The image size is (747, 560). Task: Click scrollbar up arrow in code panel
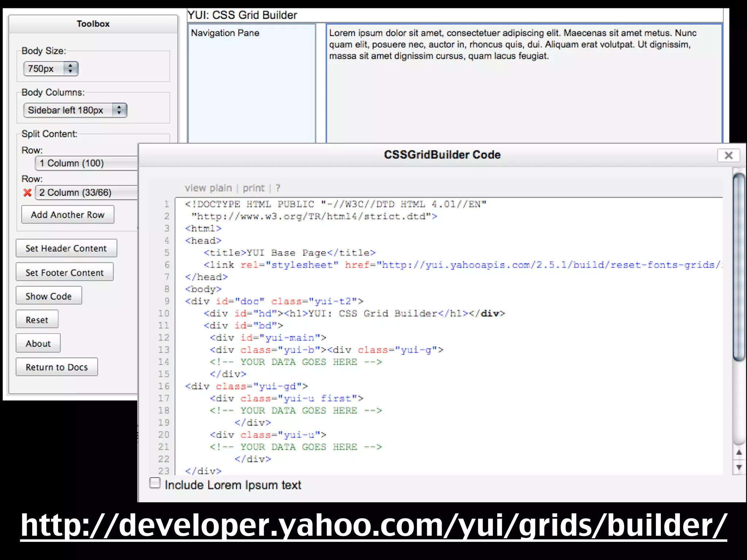[739, 452]
